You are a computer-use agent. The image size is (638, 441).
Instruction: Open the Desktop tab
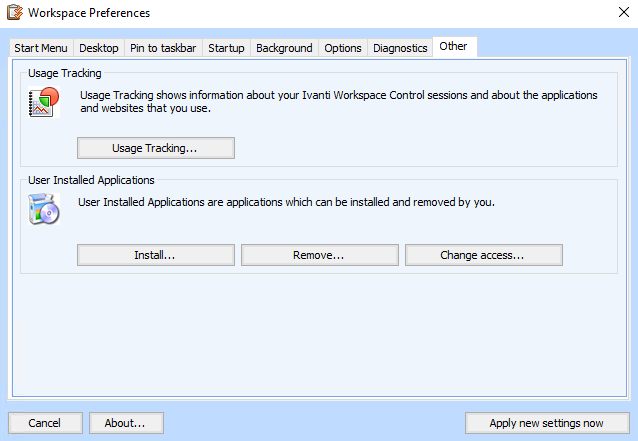[99, 48]
